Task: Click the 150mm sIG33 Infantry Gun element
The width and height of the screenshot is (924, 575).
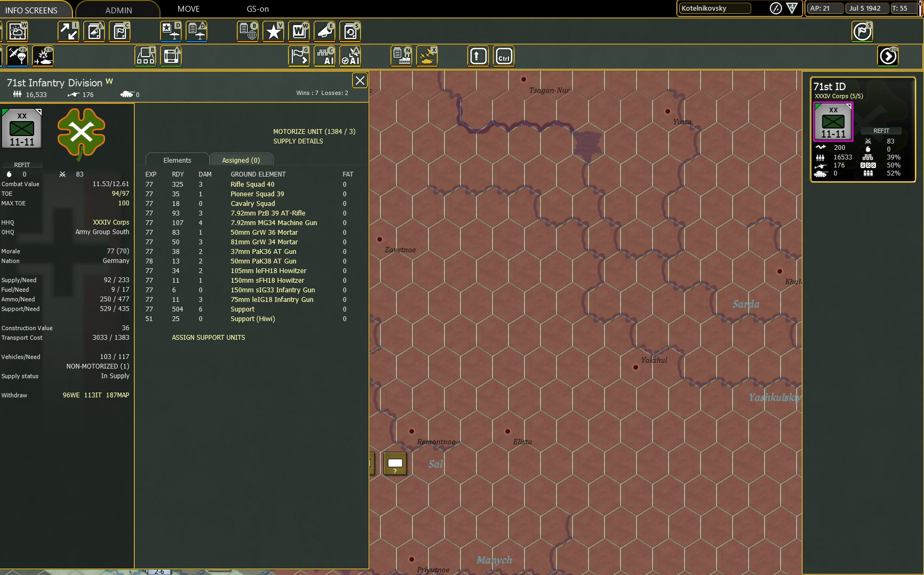Action: pos(273,290)
